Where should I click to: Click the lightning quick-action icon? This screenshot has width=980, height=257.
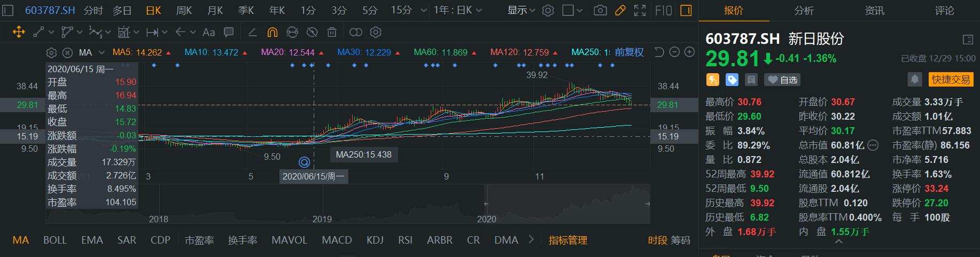[713, 80]
